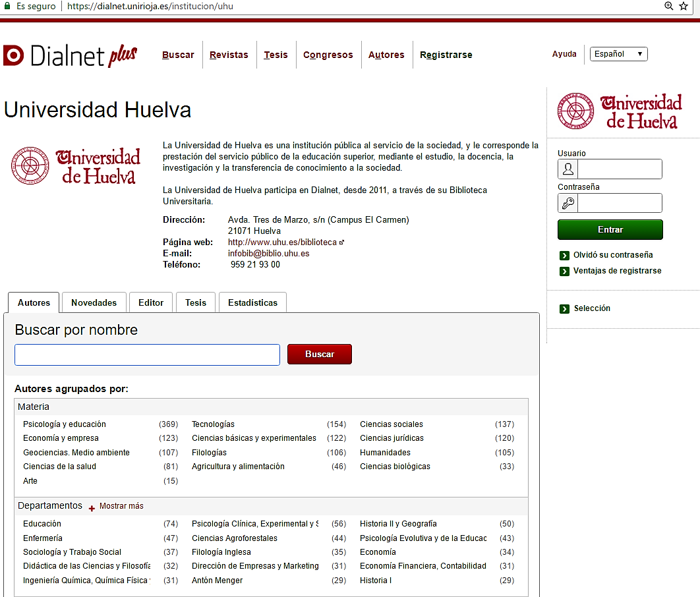
Task: Open Antón Menger department
Action: [x=217, y=581]
